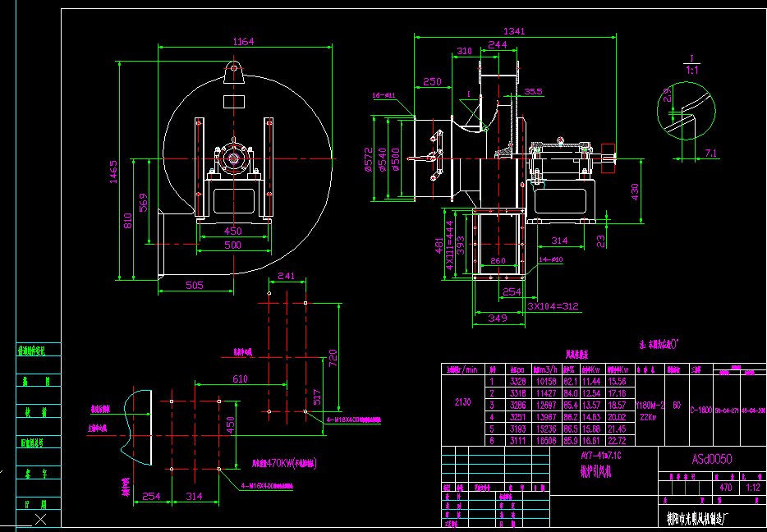Viewport: 767px width, 532px height.
Task: Click the crossed box at bottom-left corner
Action: [x=40, y=520]
